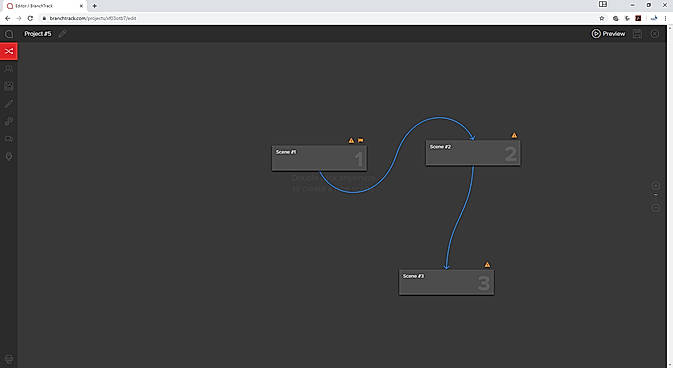673x368 pixels.
Task: Open the location pin icon in sidebar
Action: tap(9, 156)
